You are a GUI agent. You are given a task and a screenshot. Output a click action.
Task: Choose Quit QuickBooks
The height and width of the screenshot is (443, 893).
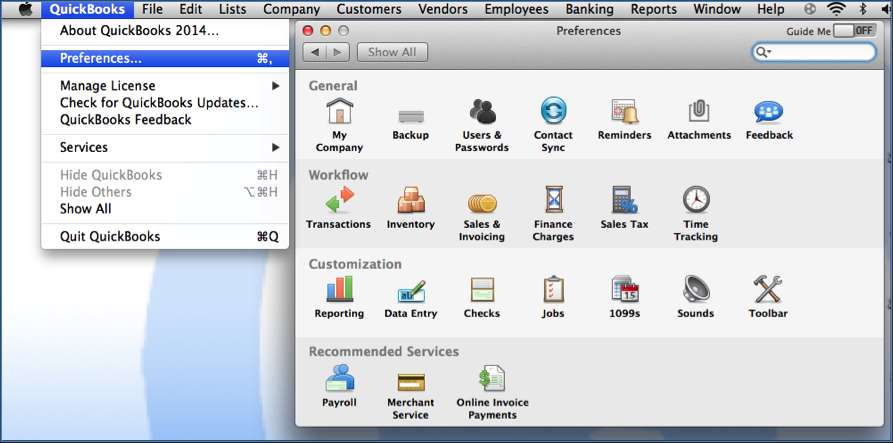point(165,236)
